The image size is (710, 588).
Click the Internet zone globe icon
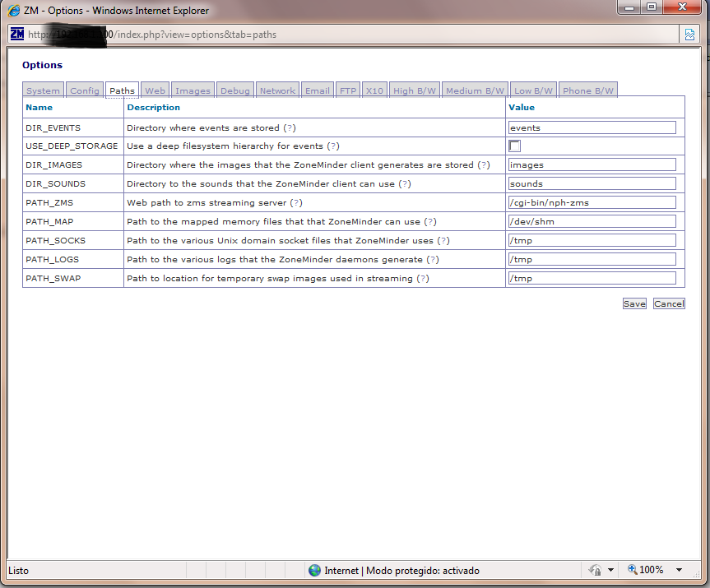coord(315,571)
